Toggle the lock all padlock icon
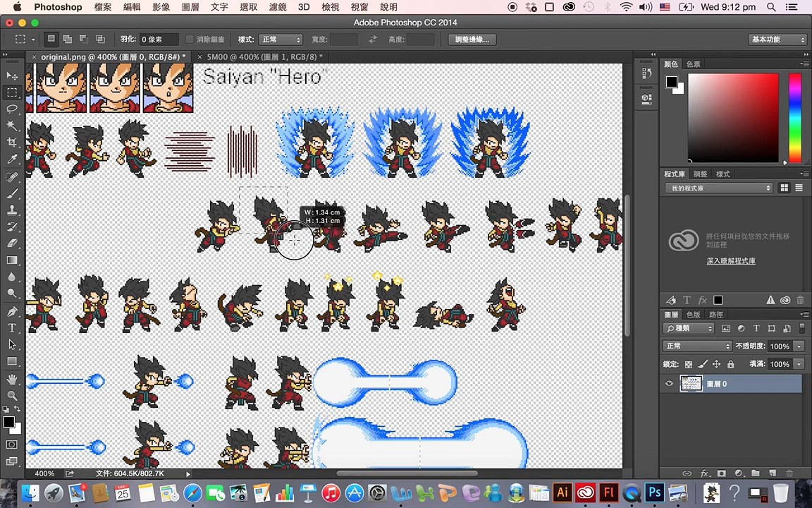 (x=730, y=365)
